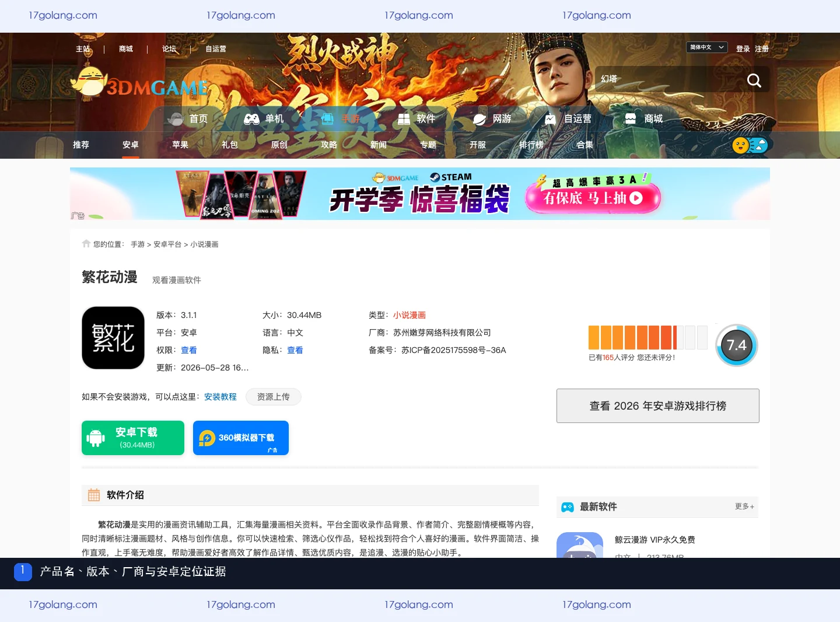Click the 繁花 app icon
The image size is (840, 622).
tap(113, 338)
